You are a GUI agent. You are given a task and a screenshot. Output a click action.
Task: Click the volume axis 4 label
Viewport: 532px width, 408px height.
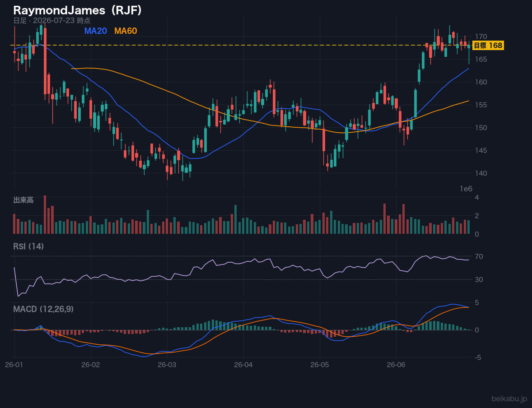(x=477, y=197)
